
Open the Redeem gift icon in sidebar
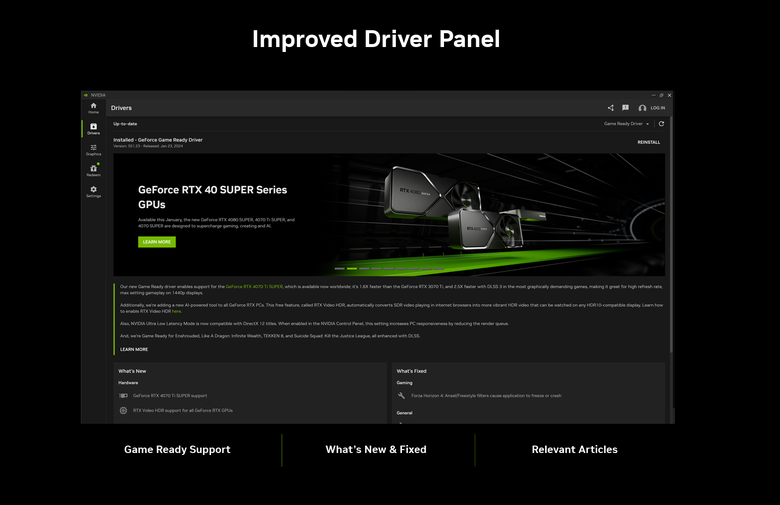click(x=94, y=170)
